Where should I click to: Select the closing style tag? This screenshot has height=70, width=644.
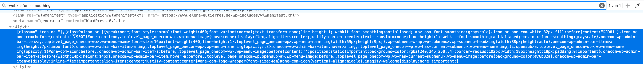click(x=22, y=67)
